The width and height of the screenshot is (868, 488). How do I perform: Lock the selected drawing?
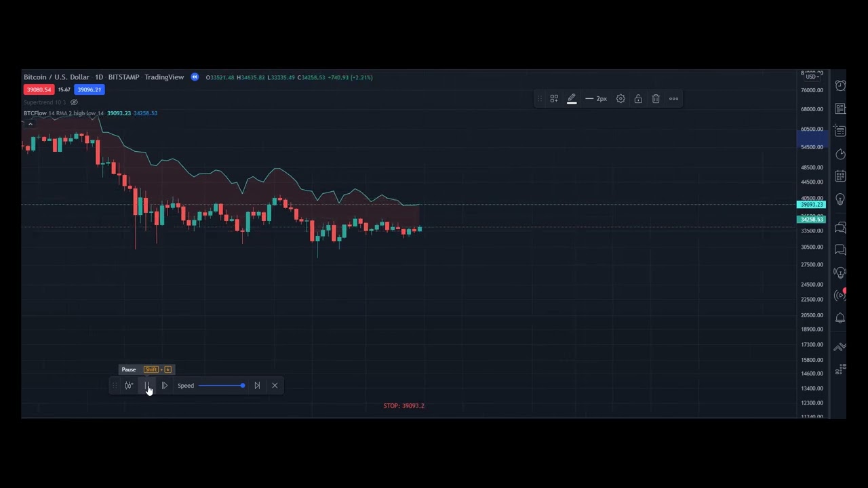[638, 99]
